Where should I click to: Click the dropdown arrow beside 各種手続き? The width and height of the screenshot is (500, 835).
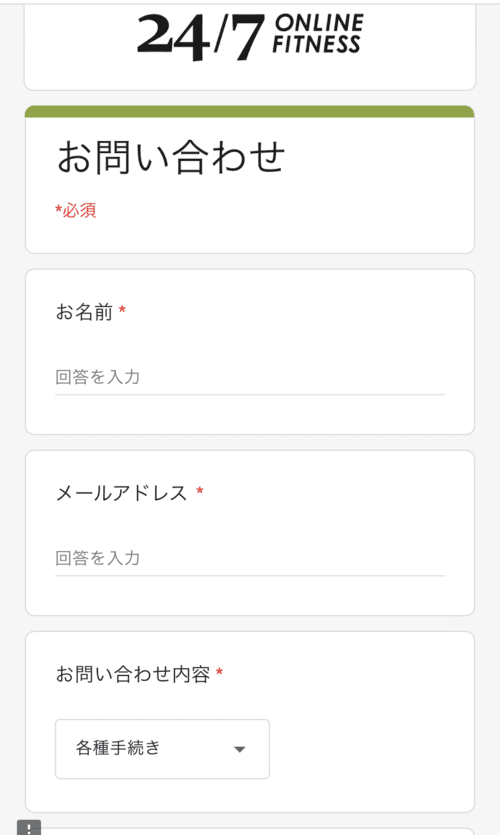240,749
